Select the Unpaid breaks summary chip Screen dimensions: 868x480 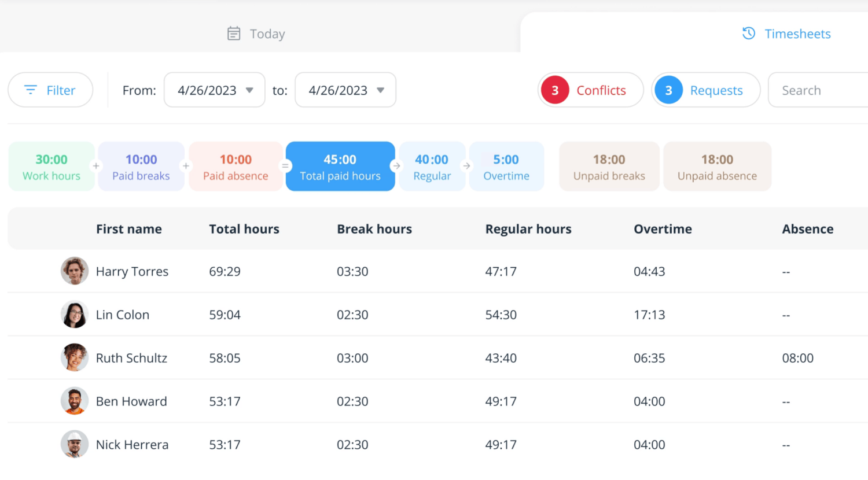[609, 166]
